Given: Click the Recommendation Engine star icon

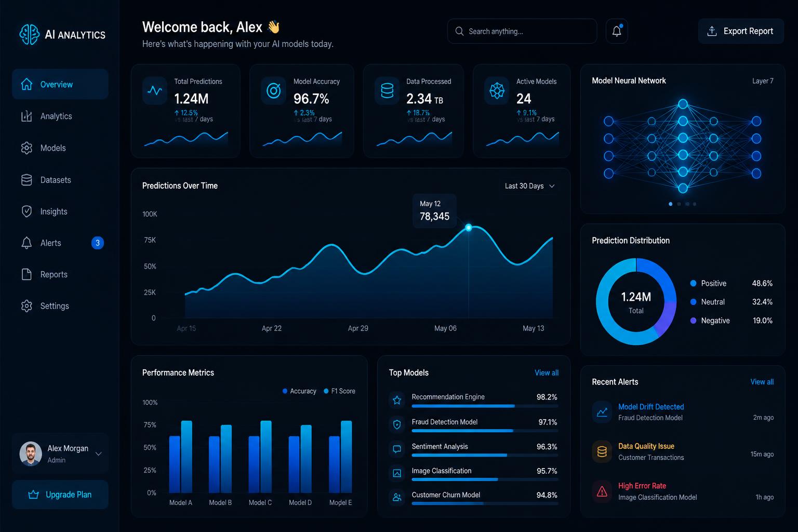Looking at the screenshot, I should pyautogui.click(x=397, y=400).
